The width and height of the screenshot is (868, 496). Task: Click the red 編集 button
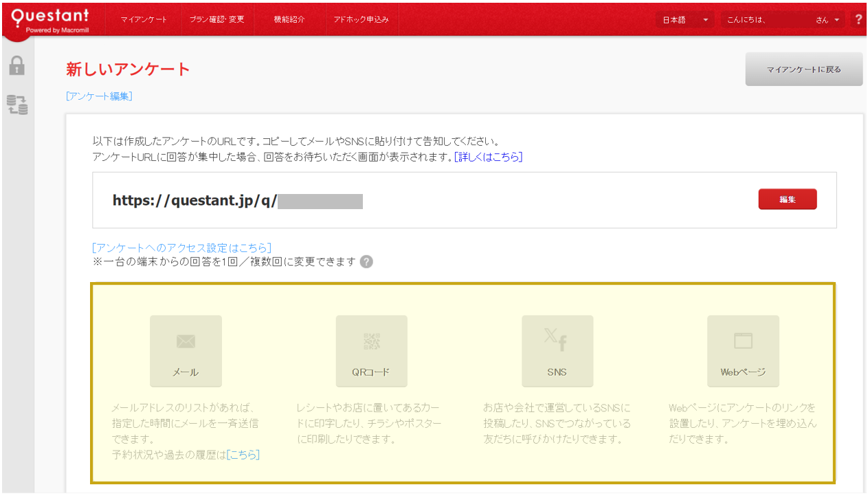click(787, 199)
